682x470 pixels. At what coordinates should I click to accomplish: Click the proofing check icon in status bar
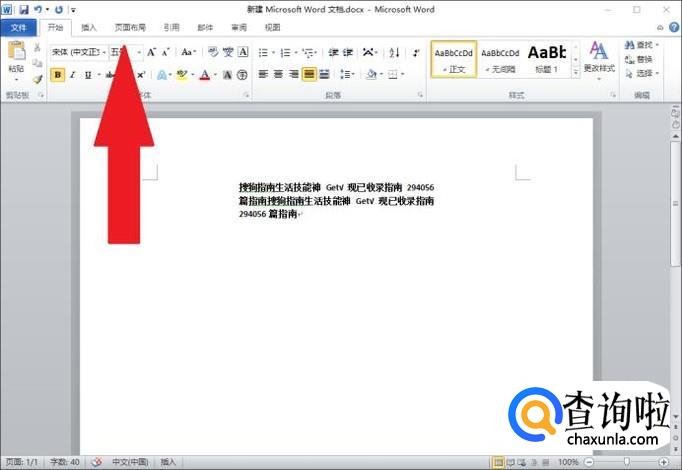click(97, 462)
